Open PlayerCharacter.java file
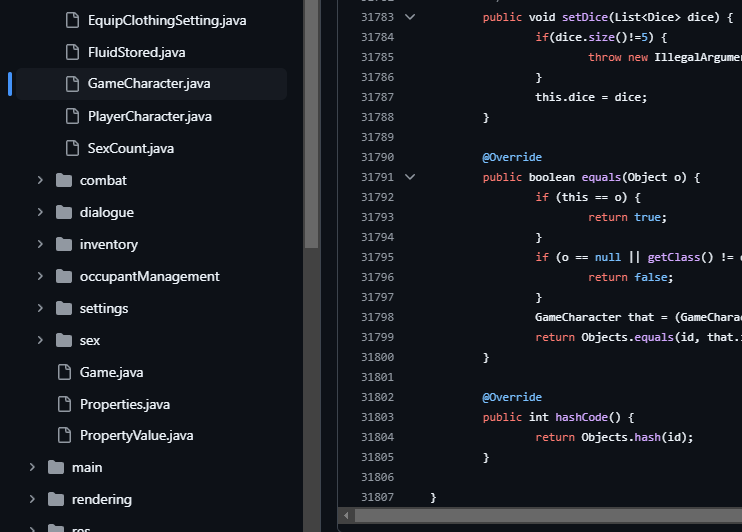The height and width of the screenshot is (532, 742). click(150, 116)
